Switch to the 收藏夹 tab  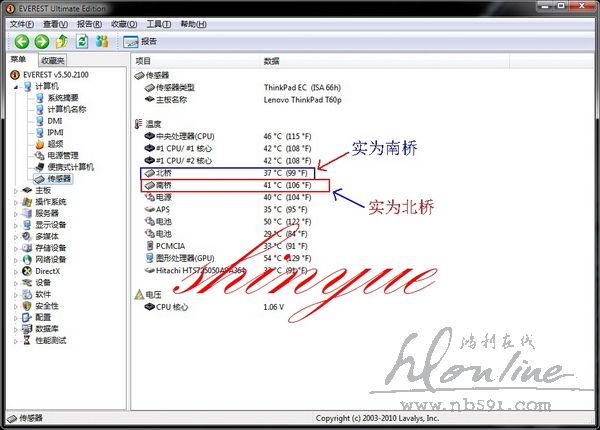coord(53,60)
